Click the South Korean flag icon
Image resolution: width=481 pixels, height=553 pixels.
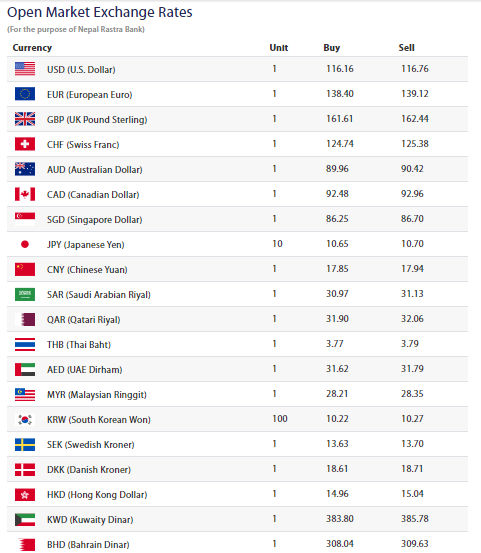pos(25,419)
